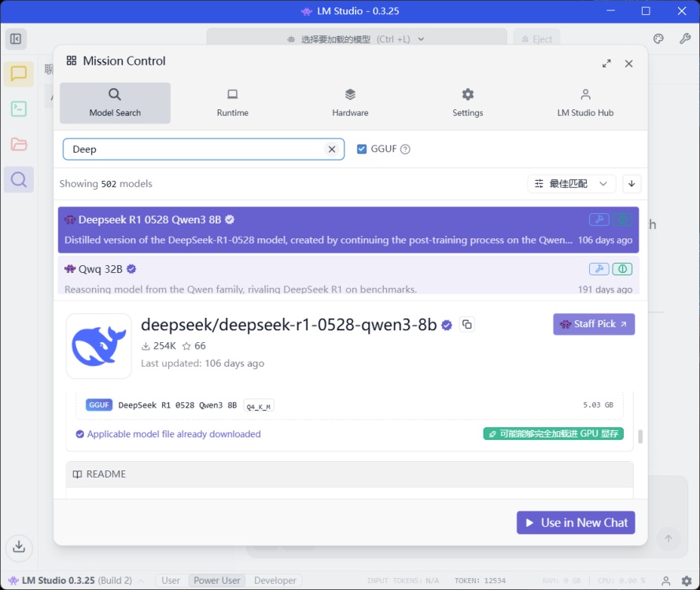Copy the deepseek model name
Screen dimensions: 700x590
pos(467,325)
